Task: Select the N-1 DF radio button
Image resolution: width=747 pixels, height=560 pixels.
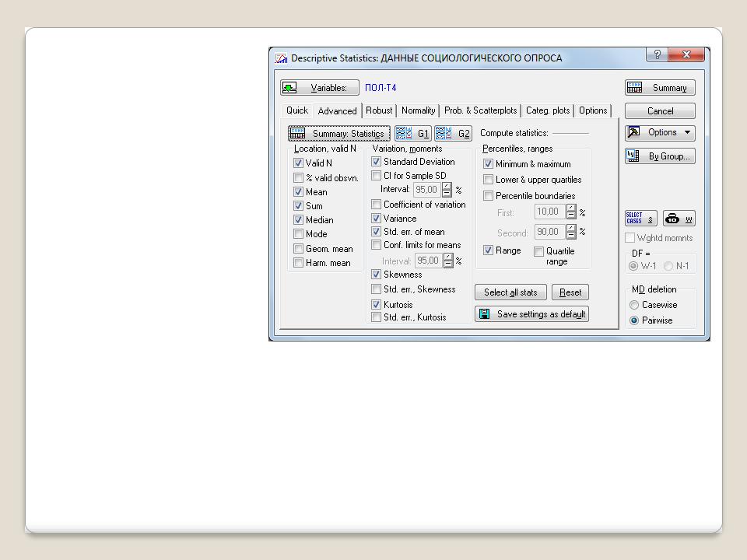Action: [x=668, y=266]
